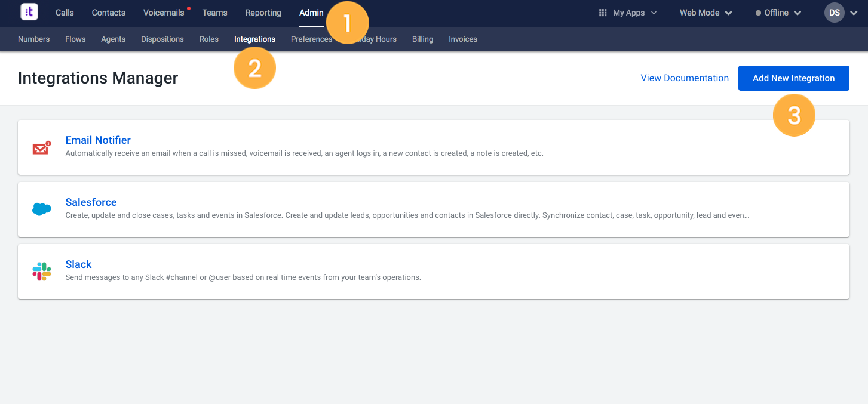Image resolution: width=868 pixels, height=404 pixels.
Task: Open the View Documentation link
Action: [685, 78]
